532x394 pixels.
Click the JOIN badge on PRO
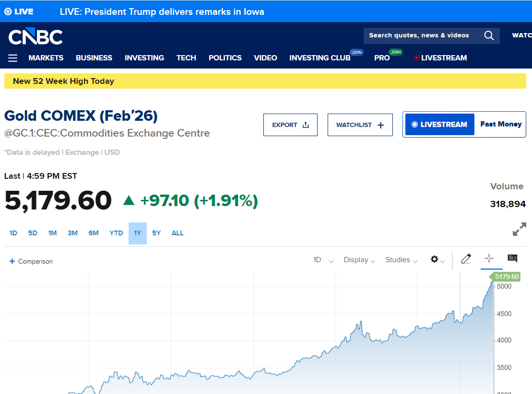(x=396, y=52)
